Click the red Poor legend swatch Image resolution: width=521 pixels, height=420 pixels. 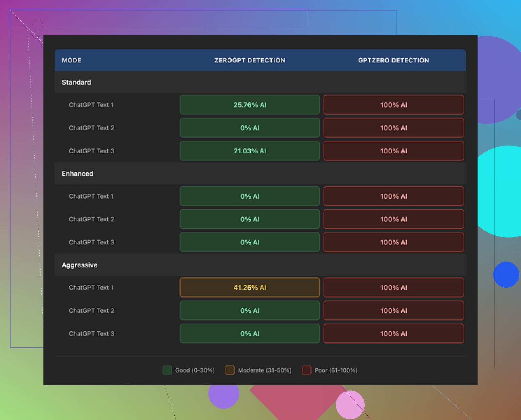(307, 370)
